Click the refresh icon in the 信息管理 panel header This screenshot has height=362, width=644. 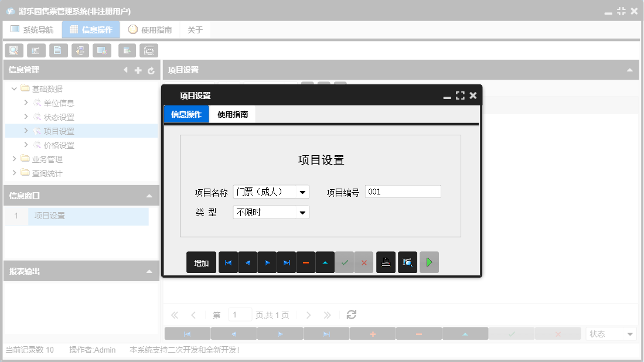pyautogui.click(x=151, y=70)
